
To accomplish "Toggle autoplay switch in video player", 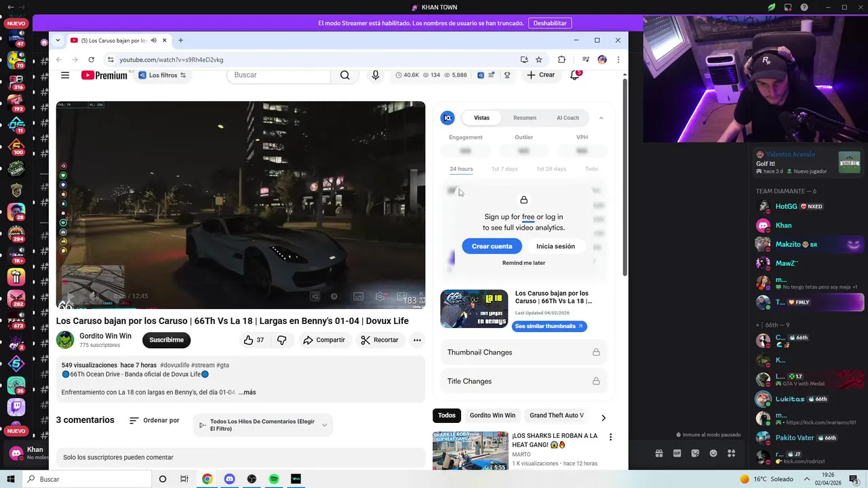I will [x=334, y=296].
